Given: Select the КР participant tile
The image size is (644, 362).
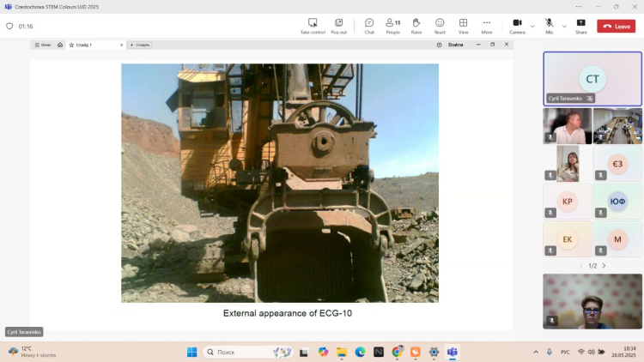Looking at the screenshot, I should click(x=568, y=202).
